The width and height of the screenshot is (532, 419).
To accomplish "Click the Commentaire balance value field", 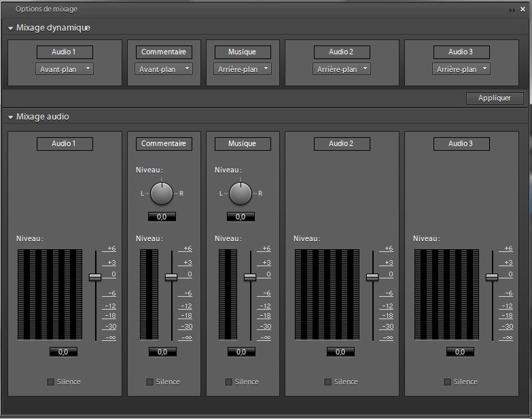I will coord(162,217).
